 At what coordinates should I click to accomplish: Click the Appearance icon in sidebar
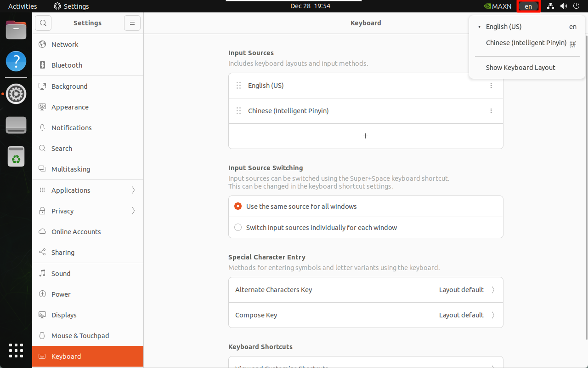42,107
